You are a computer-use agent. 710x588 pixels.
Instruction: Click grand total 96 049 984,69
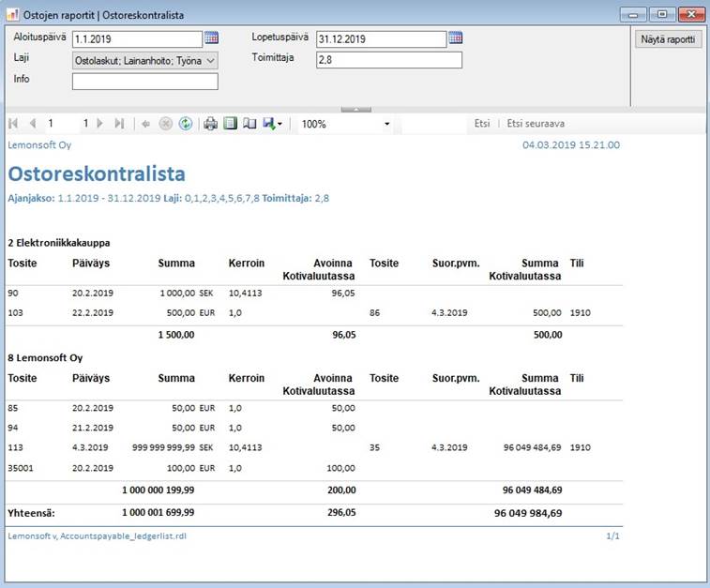tap(528, 513)
